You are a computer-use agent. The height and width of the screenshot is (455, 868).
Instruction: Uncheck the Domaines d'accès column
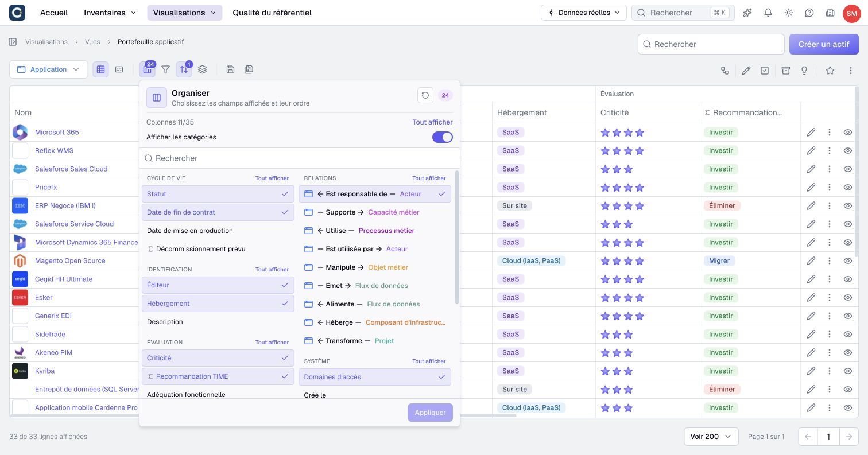pyautogui.click(x=375, y=377)
